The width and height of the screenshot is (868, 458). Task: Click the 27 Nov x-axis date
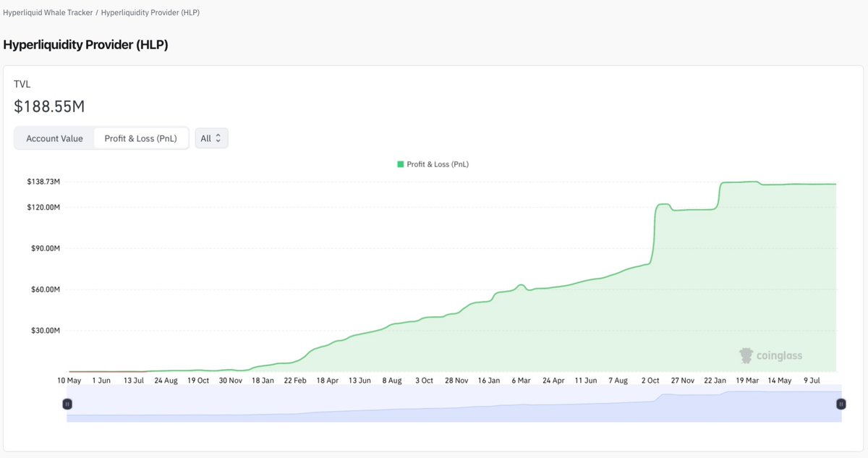tap(683, 380)
